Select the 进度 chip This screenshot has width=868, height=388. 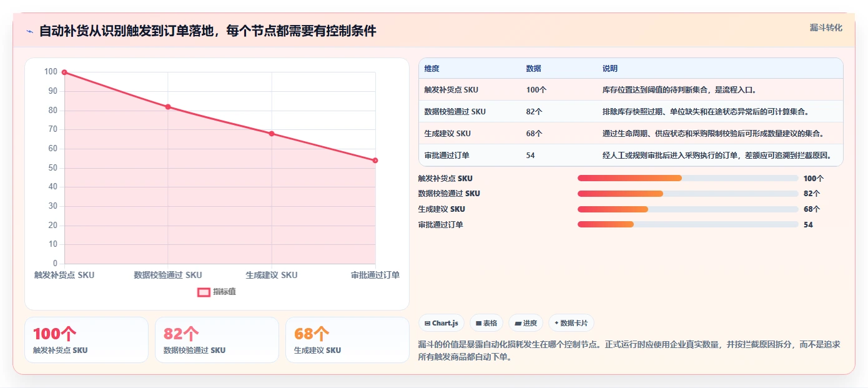click(526, 323)
